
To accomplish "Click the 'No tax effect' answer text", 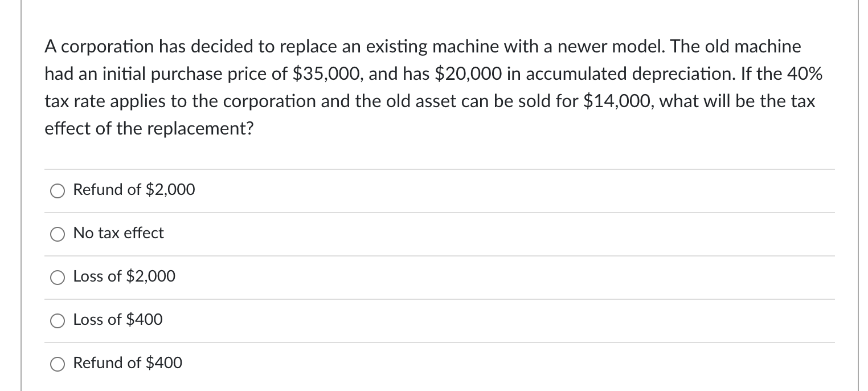I will [x=118, y=233].
